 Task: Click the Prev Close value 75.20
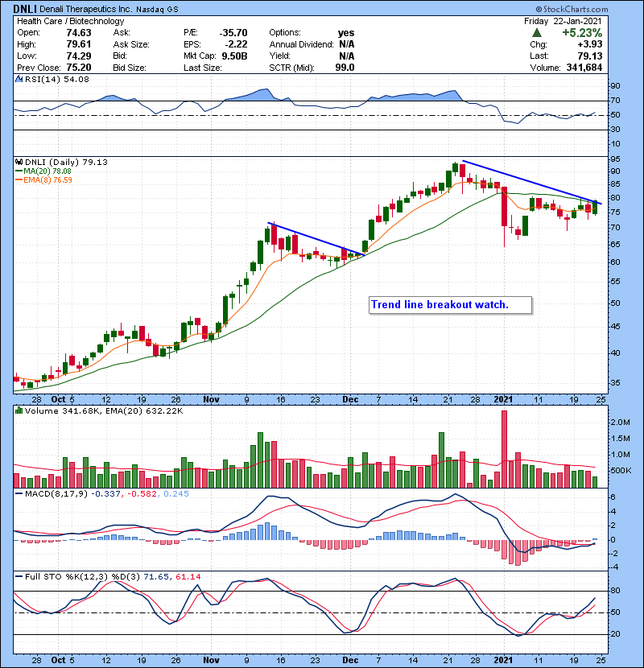click(x=79, y=68)
